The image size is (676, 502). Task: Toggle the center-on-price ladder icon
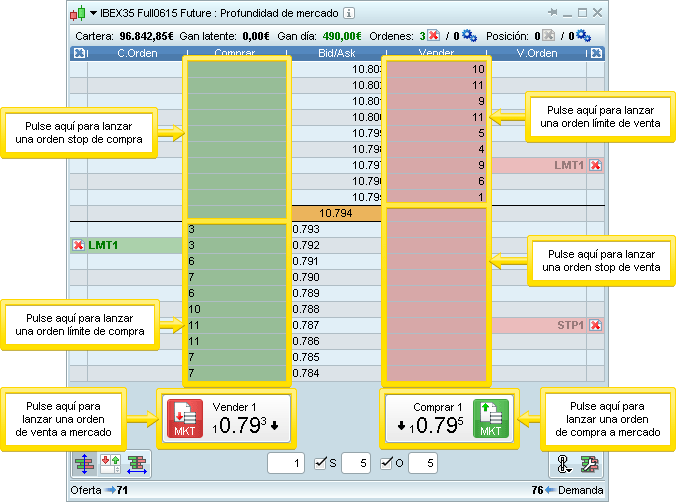pyautogui.click(x=84, y=464)
